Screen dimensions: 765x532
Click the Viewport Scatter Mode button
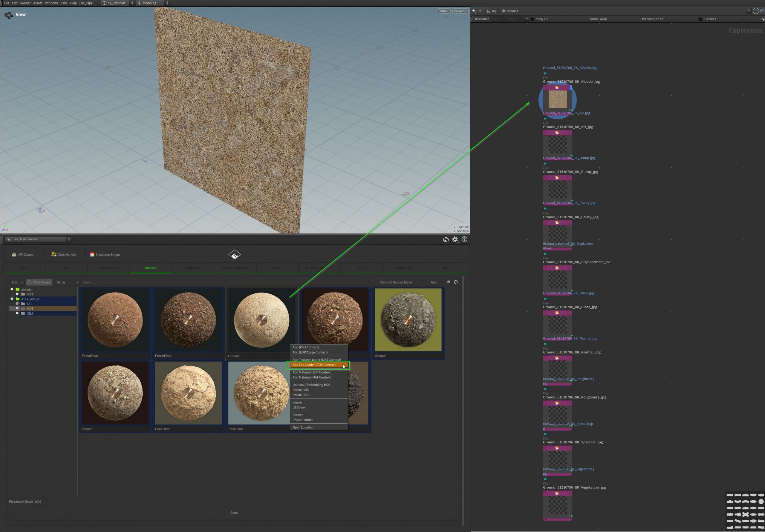pos(395,282)
